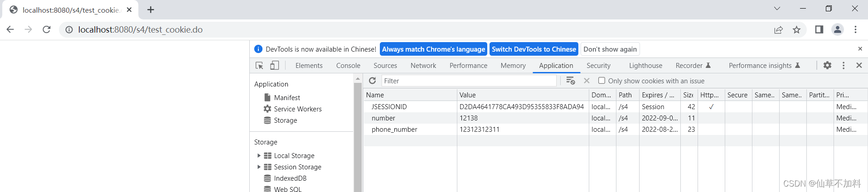Open a new browser tab
Image resolution: width=868 pixels, height=192 pixels.
coord(150,10)
